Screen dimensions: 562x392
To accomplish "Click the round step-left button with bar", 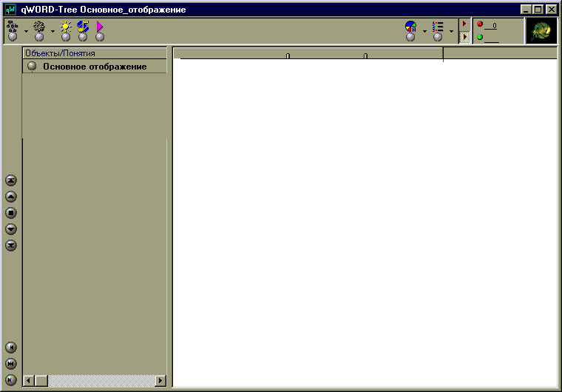I will pos(11,347).
